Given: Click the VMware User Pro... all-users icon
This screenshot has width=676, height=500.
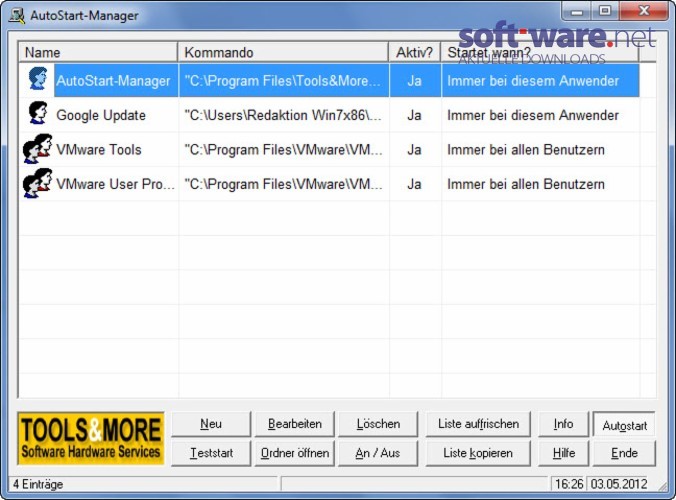Looking at the screenshot, I should pos(38,183).
